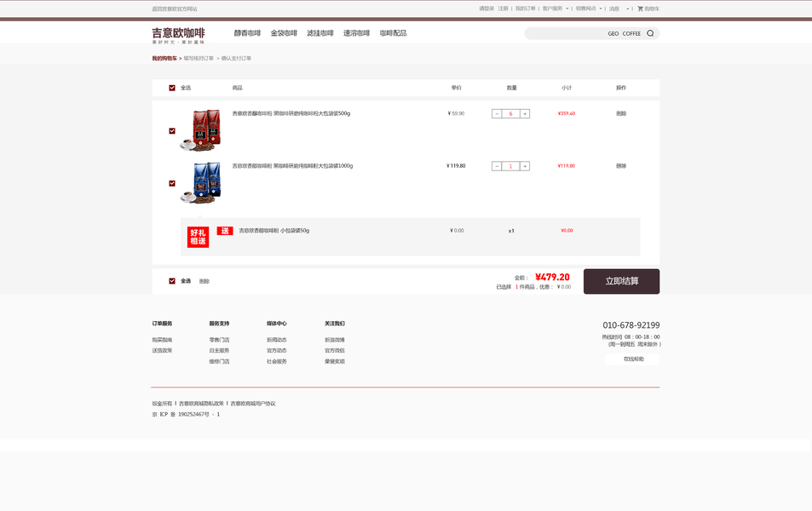Image resolution: width=812 pixels, height=511 pixels.
Task: Open 1000g coffee product title link
Action: (x=292, y=166)
